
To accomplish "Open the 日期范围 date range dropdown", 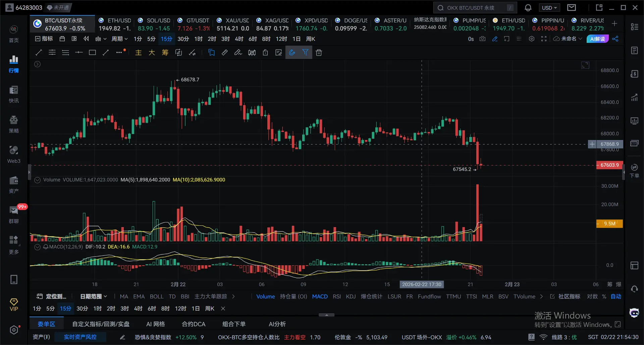I will [94, 296].
